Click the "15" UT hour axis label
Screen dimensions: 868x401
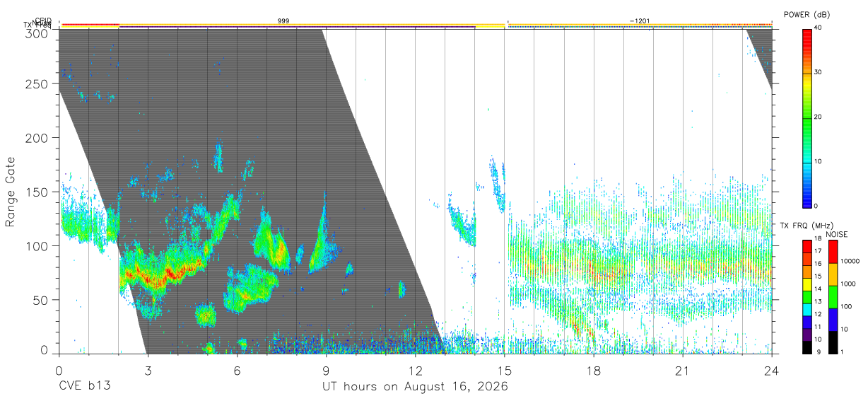coord(505,371)
